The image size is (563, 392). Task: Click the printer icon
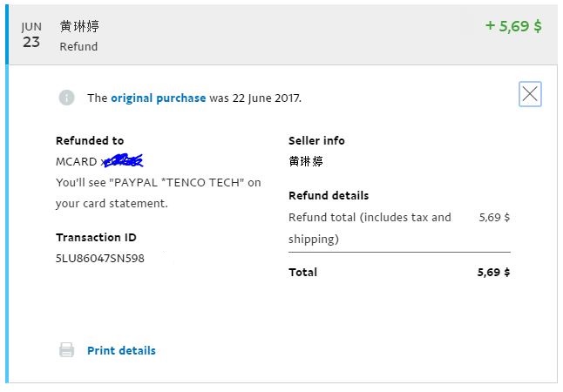[x=66, y=350]
